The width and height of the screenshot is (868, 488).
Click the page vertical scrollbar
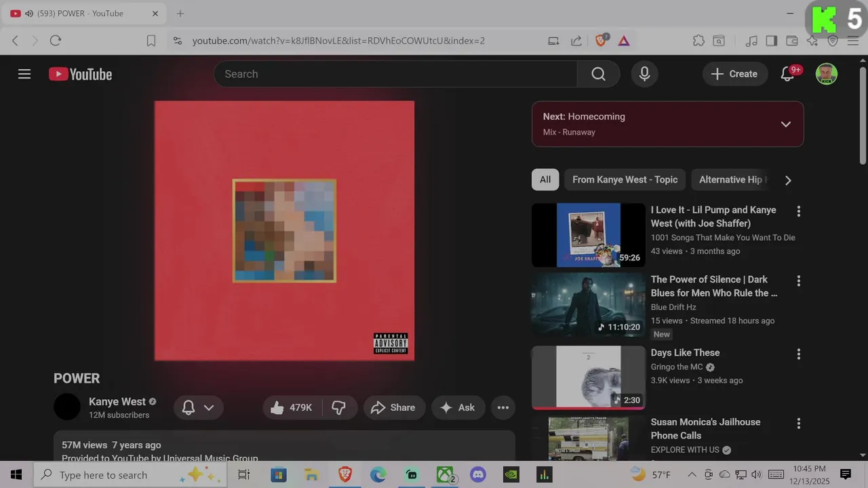click(x=863, y=115)
